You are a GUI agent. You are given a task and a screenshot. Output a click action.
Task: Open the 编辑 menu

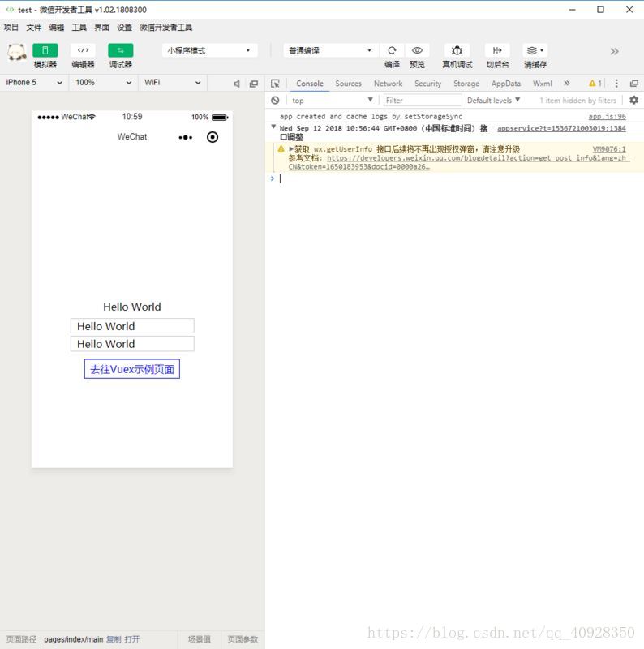56,28
